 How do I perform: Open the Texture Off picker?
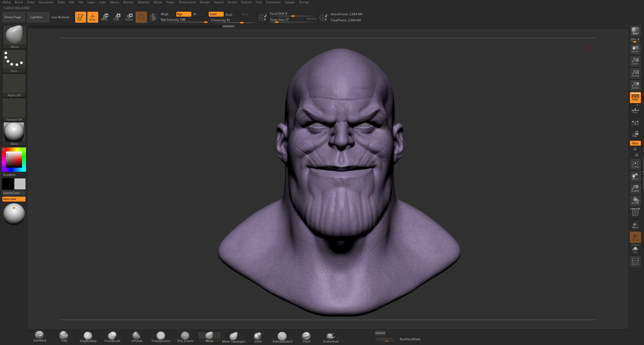point(14,110)
